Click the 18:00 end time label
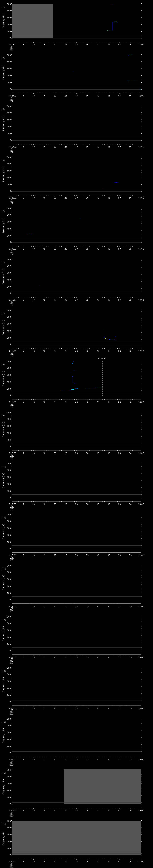This screenshot has width=153, height=868. (141, 402)
